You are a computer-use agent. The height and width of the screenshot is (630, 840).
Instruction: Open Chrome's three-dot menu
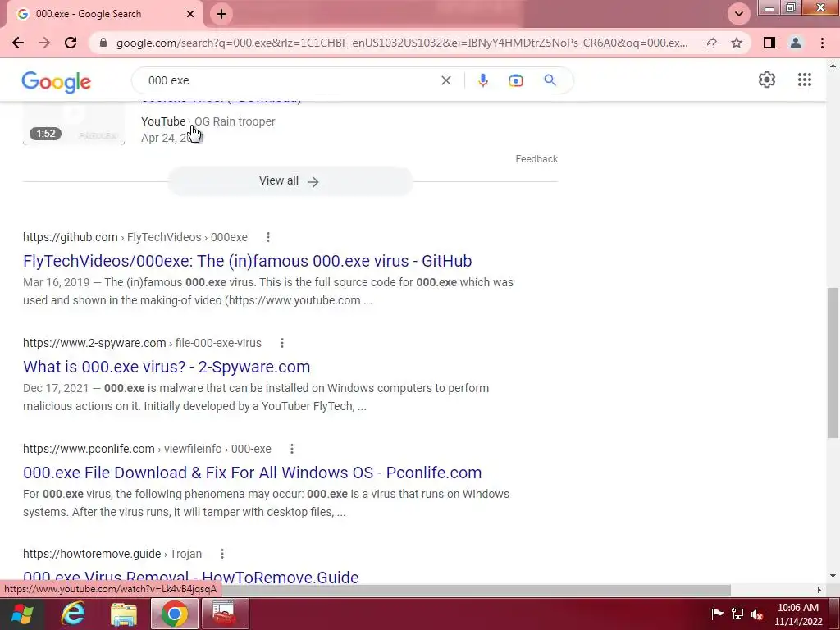[x=822, y=43]
